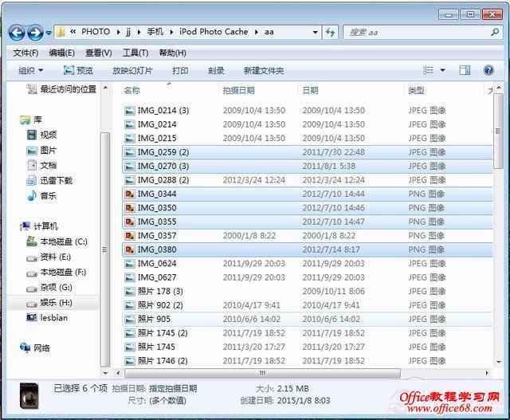Open help via the question mark icon
Image resolution: width=510 pixels, height=420 pixels.
(x=488, y=70)
